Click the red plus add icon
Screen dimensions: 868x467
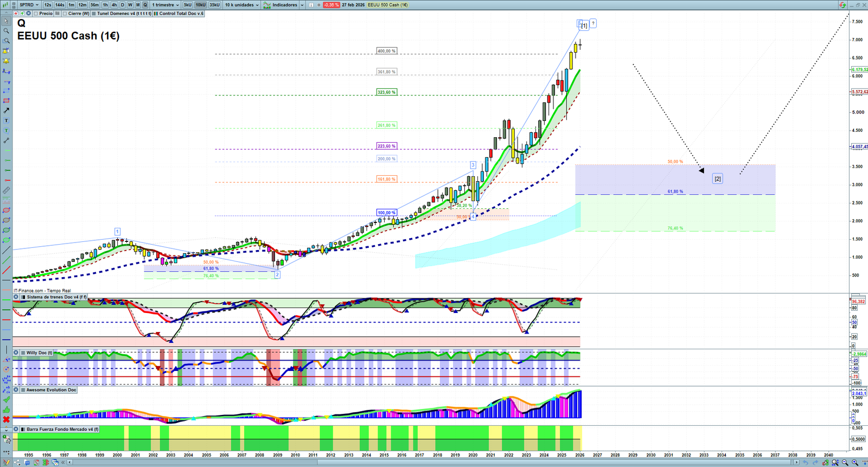[x=16, y=14]
